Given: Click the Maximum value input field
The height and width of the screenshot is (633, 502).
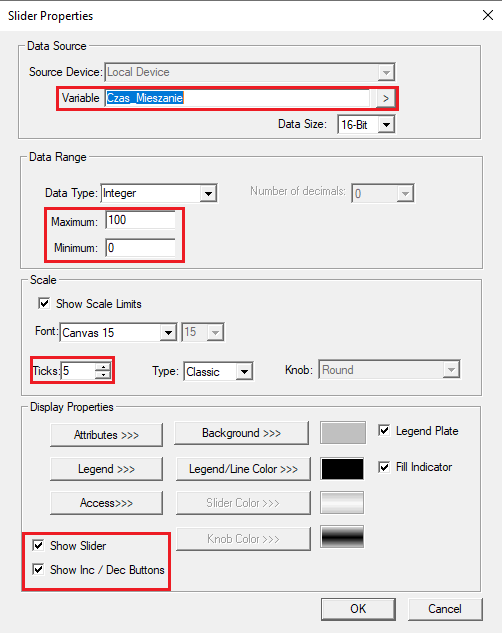Looking at the screenshot, I should pos(140,220).
